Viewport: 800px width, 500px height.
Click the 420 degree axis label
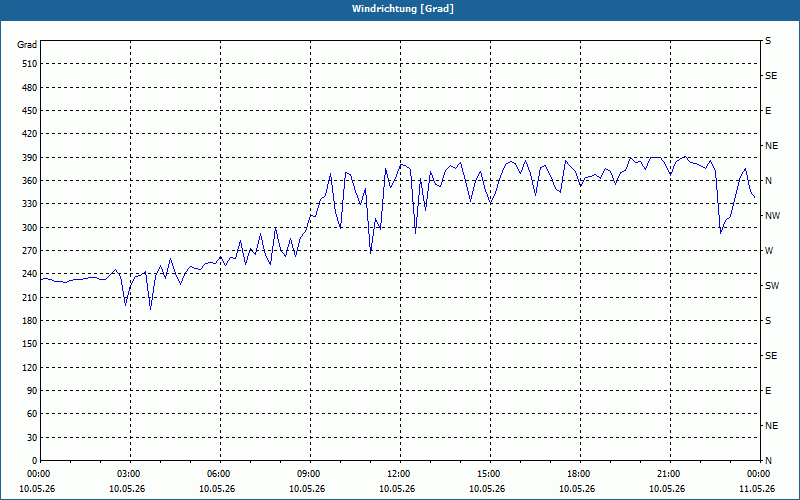point(30,134)
